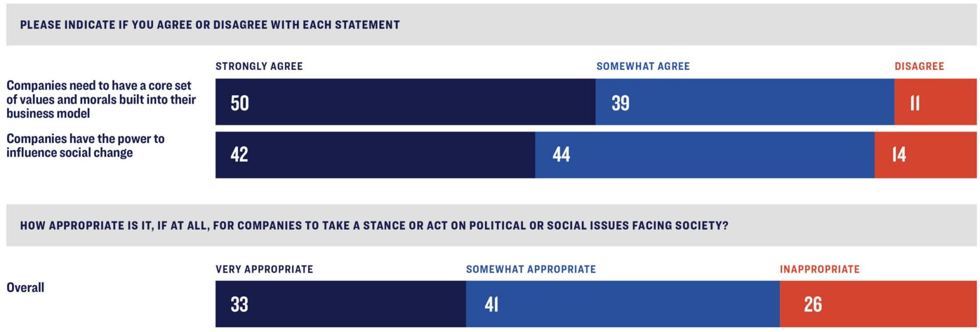Click the red bar segment showing 14
This screenshot has height=332, width=980.
tap(925, 155)
